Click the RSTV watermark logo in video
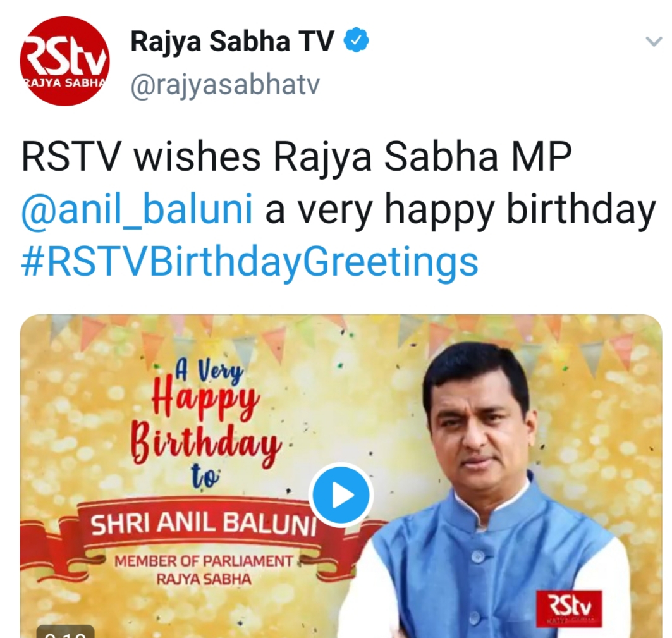The width and height of the screenshot is (672, 638). [569, 608]
